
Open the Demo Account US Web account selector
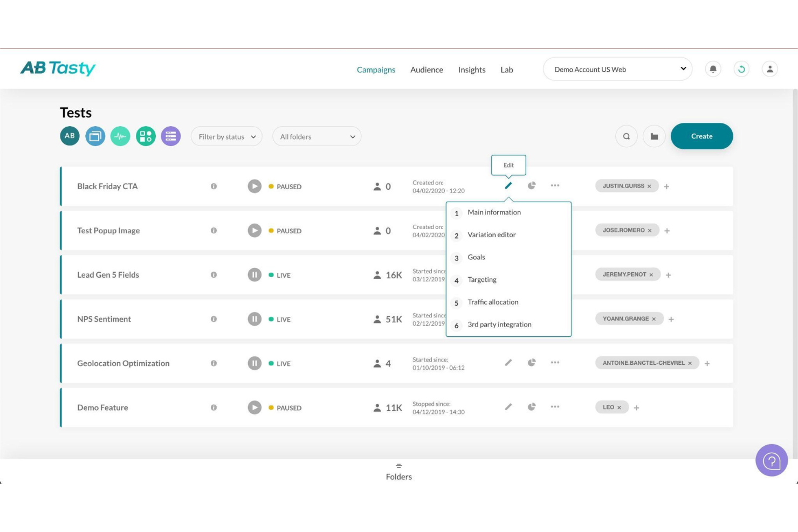[x=617, y=69]
